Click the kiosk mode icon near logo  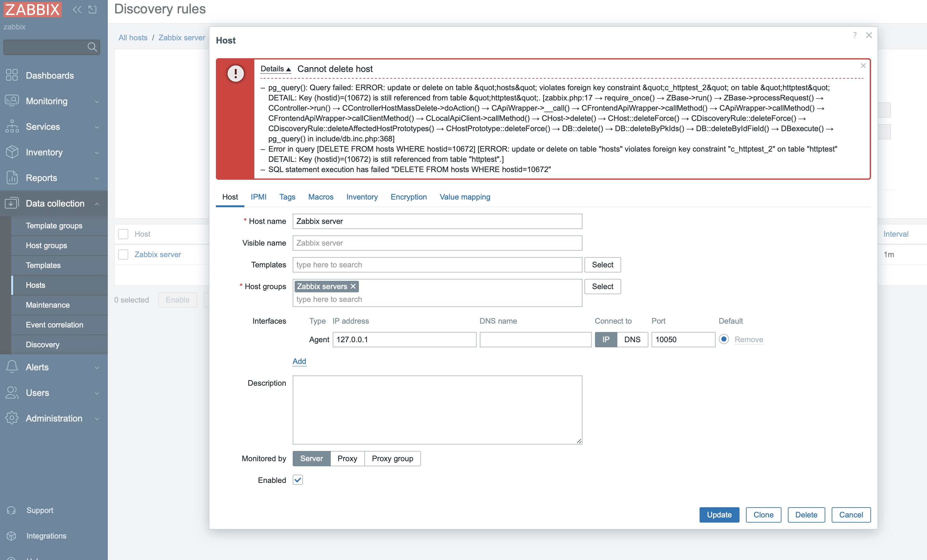(x=92, y=9)
